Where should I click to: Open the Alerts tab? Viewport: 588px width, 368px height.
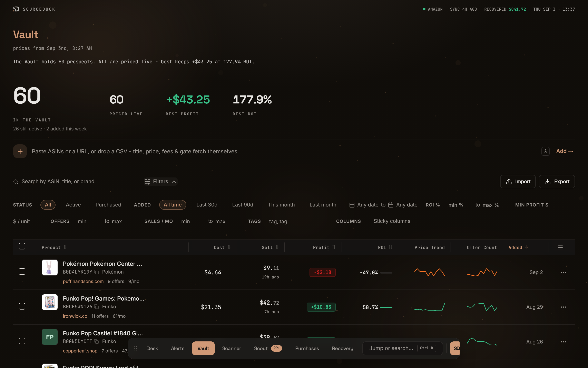tap(178, 348)
